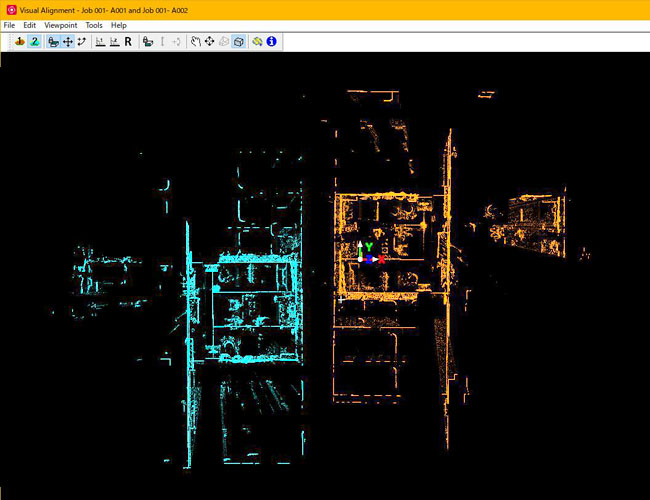
Task: Click the greyed vertical constraint icon
Action: point(162,41)
